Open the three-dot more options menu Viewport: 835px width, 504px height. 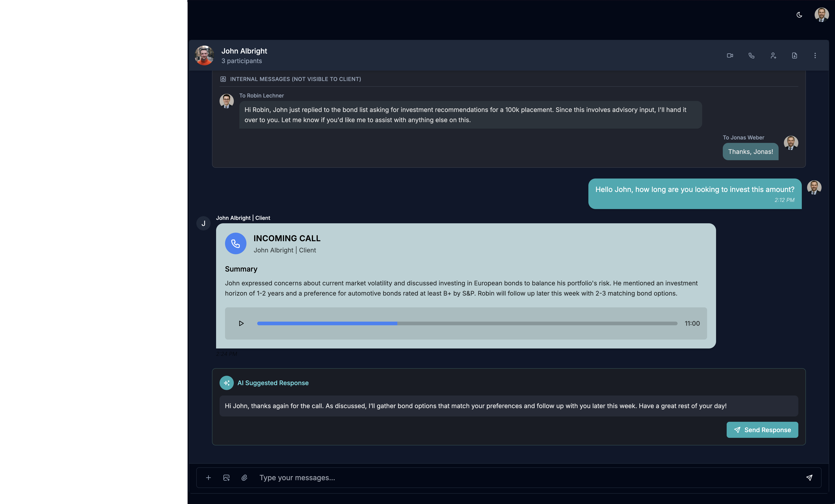click(x=815, y=56)
